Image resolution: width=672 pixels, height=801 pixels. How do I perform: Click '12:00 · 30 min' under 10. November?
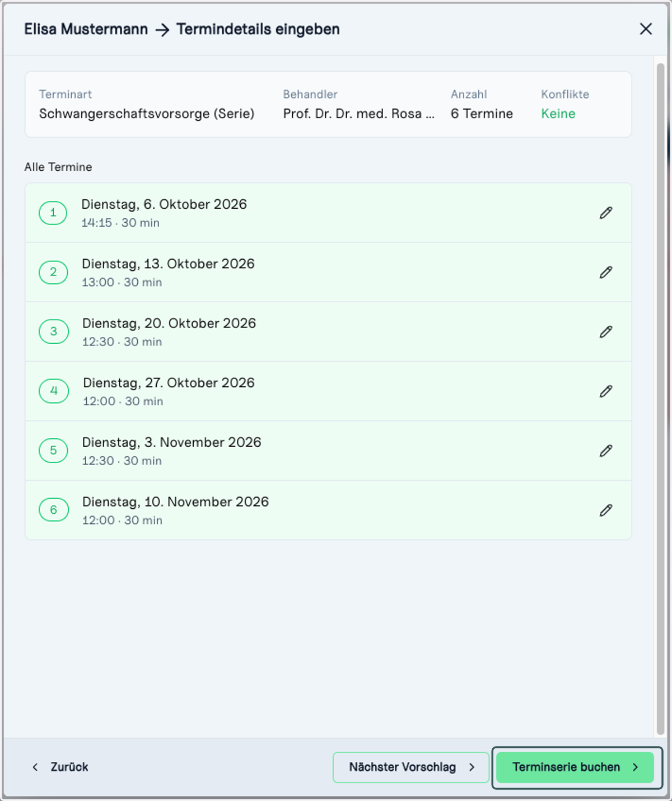[123, 520]
